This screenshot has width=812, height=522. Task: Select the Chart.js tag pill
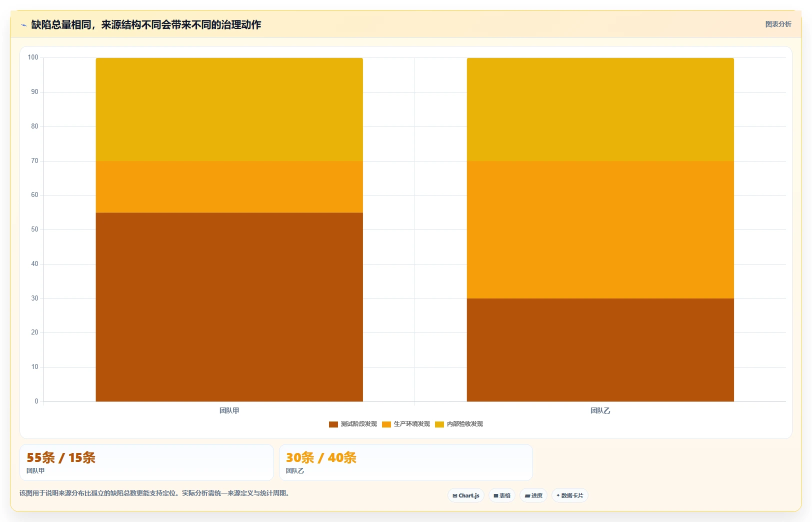465,495
